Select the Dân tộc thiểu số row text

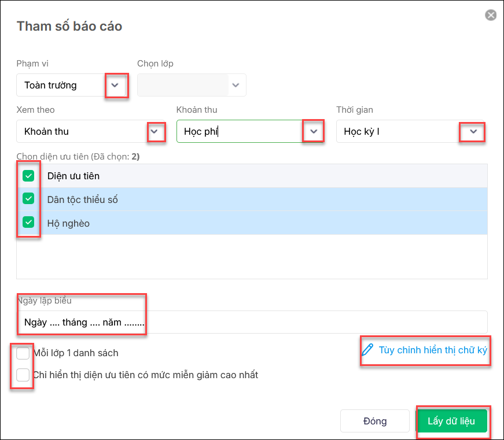coord(82,199)
